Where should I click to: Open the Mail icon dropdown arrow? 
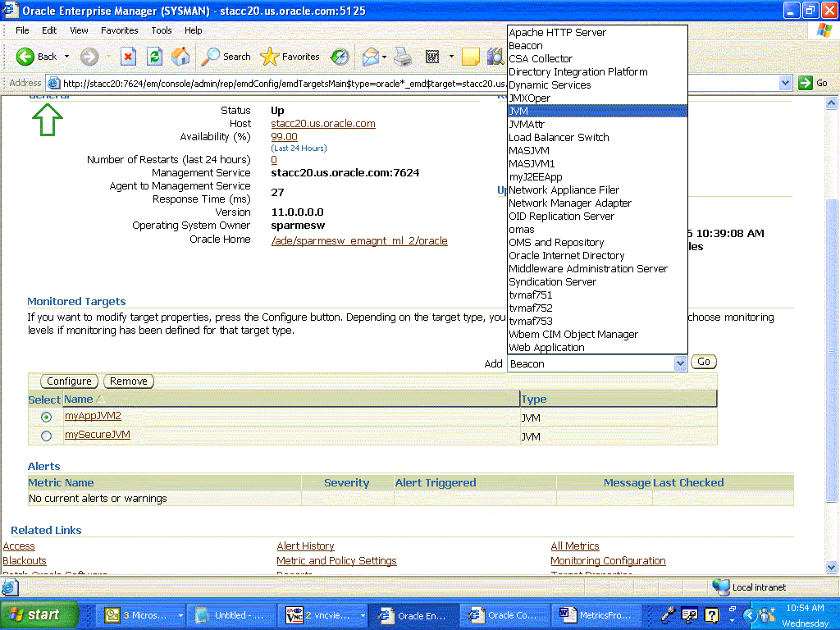click(x=384, y=57)
